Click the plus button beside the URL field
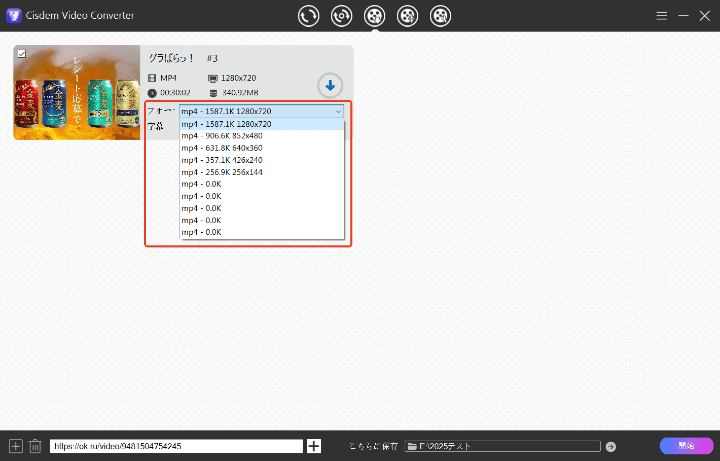The height and width of the screenshot is (461, 720). pos(314,446)
